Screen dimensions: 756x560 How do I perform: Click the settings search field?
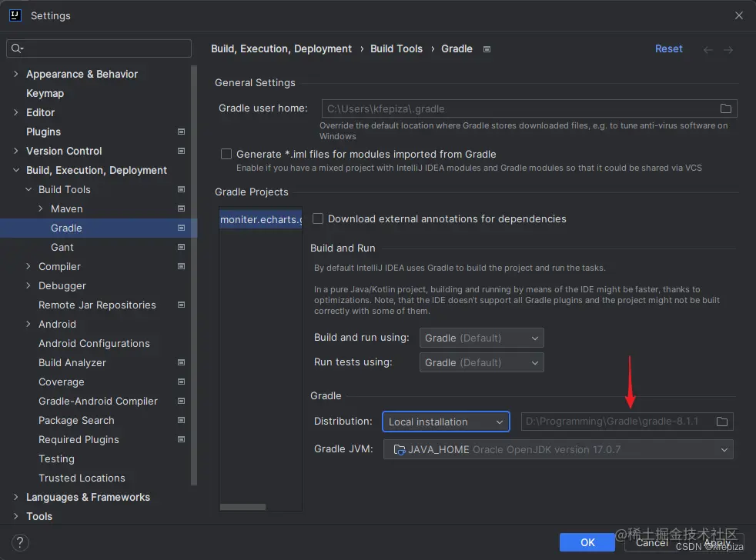click(x=99, y=48)
